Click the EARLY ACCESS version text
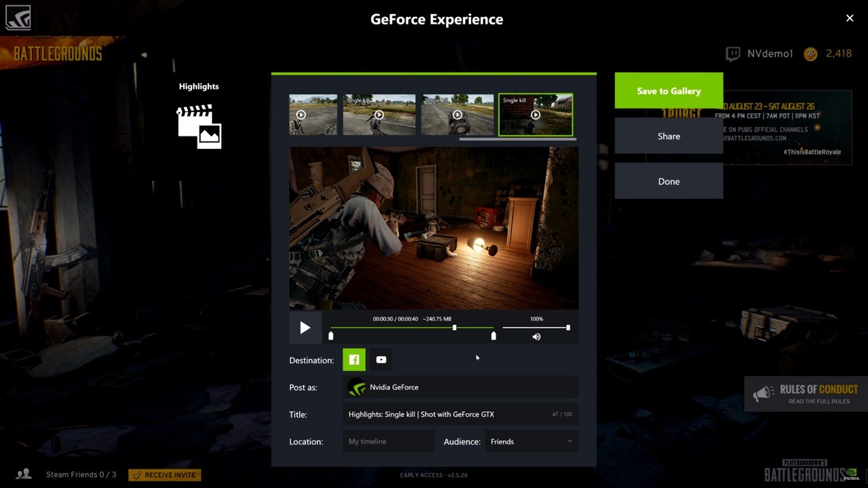Image resolution: width=868 pixels, height=488 pixels. (434, 475)
